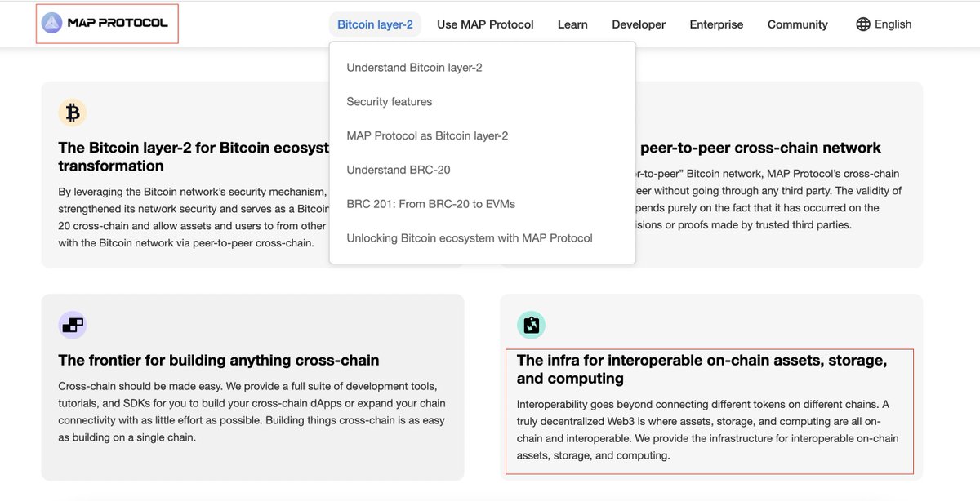Click the MAP Protocol logo
The width and height of the screenshot is (980, 501).
coord(105,23)
